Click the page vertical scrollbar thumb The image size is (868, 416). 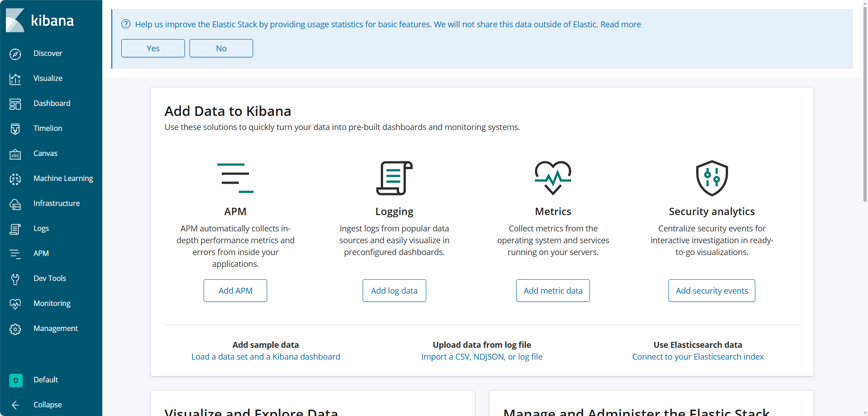865,105
